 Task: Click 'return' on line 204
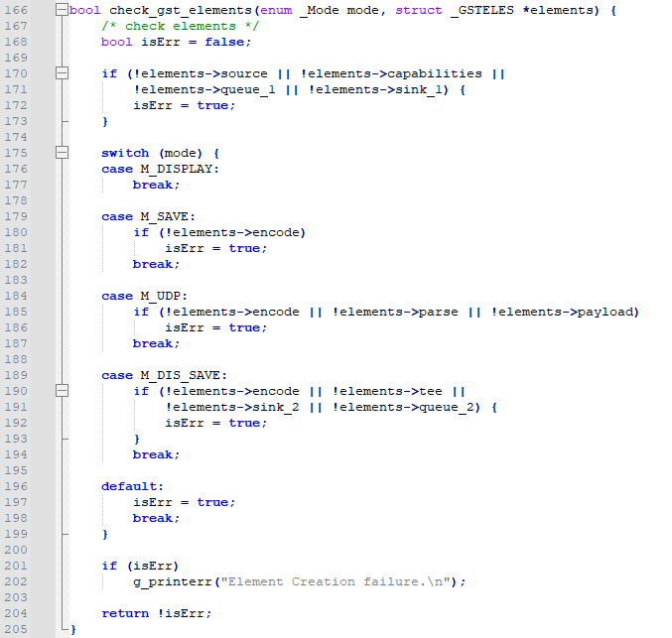pyautogui.click(x=125, y=613)
